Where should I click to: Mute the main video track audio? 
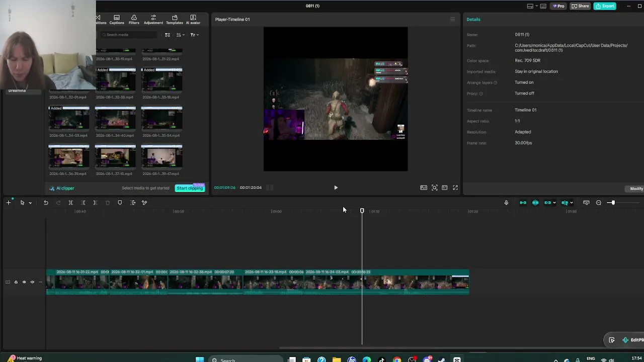[32, 282]
